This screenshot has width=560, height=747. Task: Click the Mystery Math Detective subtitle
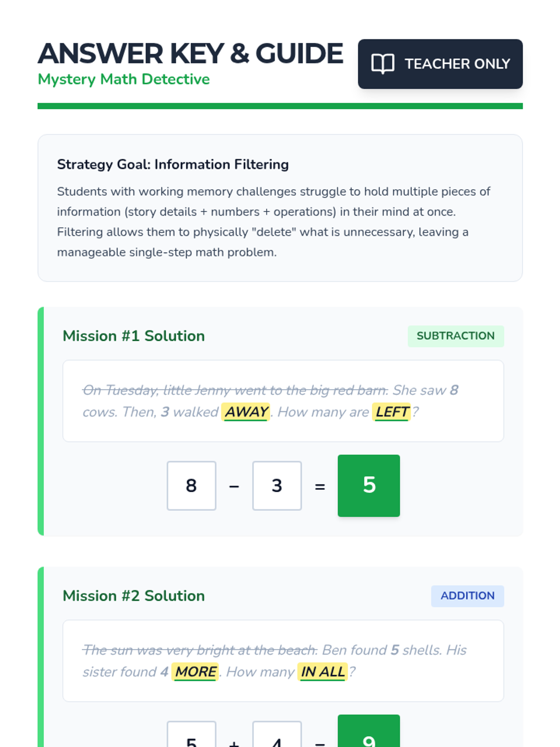coord(124,79)
